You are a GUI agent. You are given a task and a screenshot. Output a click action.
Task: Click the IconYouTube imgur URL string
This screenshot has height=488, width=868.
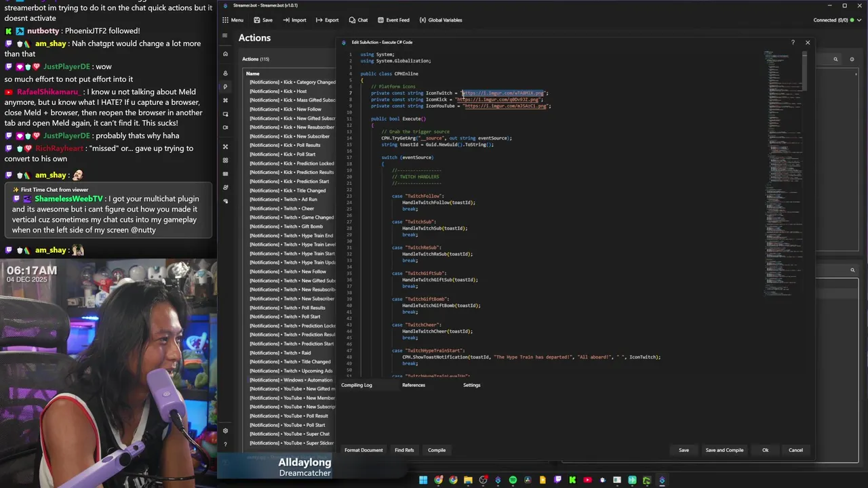click(x=507, y=106)
